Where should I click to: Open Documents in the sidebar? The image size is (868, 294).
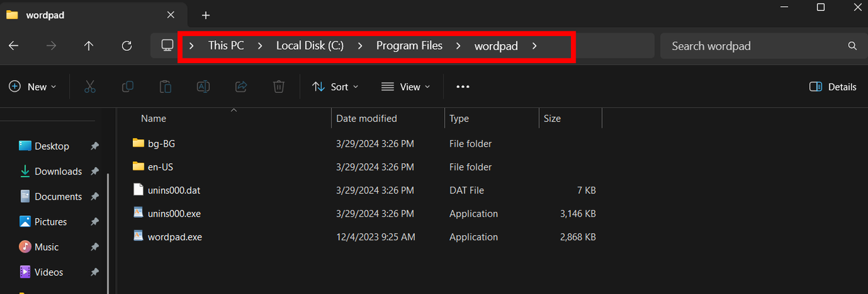pos(52,196)
